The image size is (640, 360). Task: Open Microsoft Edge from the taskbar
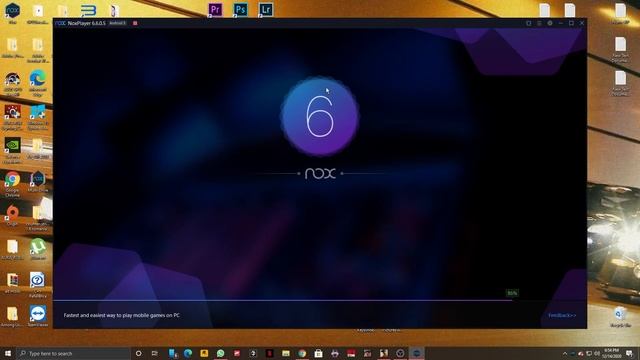188,353
